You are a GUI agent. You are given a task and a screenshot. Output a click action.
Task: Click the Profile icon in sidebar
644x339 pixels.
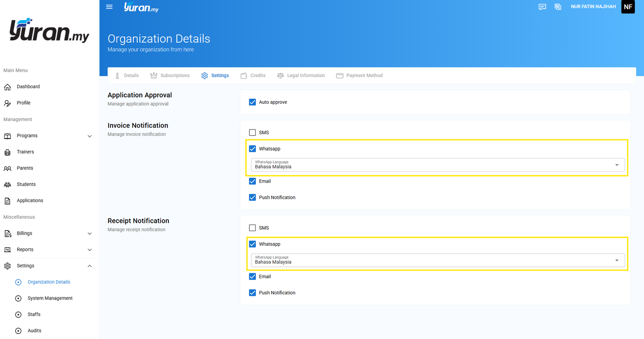7,103
